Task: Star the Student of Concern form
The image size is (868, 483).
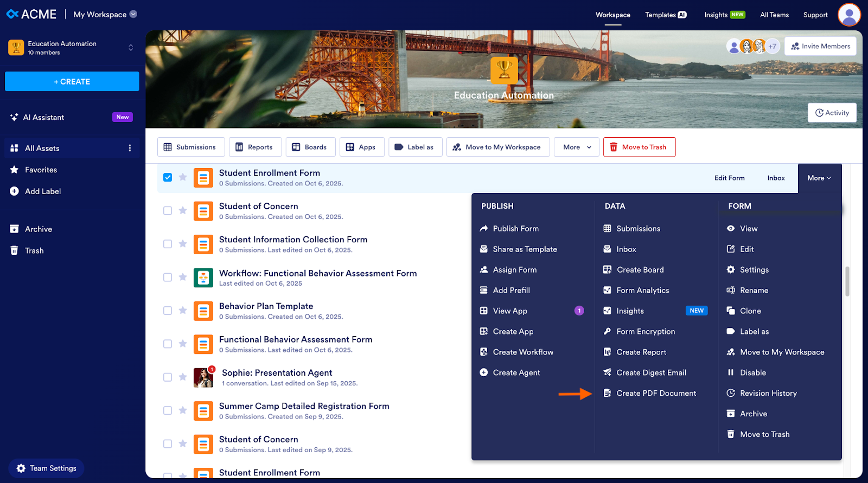Action: pyautogui.click(x=183, y=210)
